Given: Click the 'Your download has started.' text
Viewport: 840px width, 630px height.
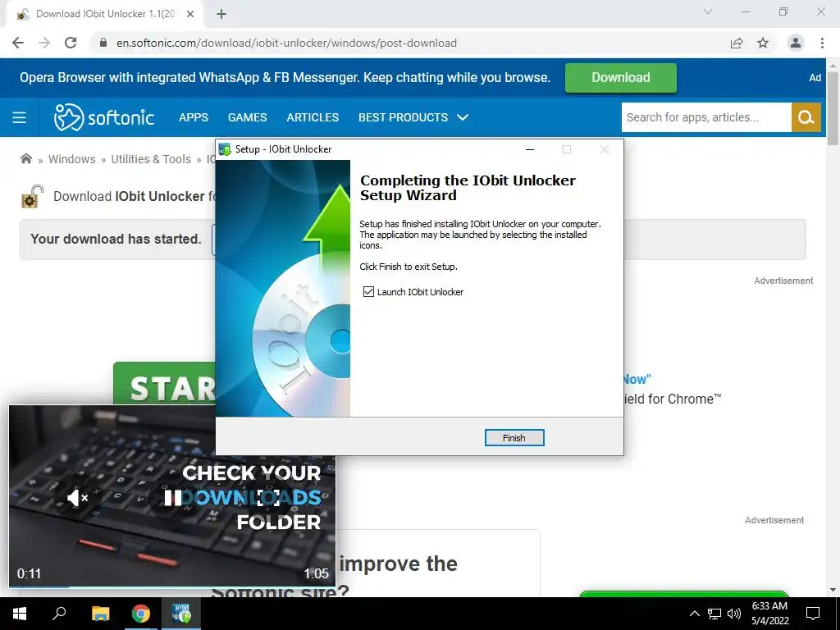Looking at the screenshot, I should 116,239.
